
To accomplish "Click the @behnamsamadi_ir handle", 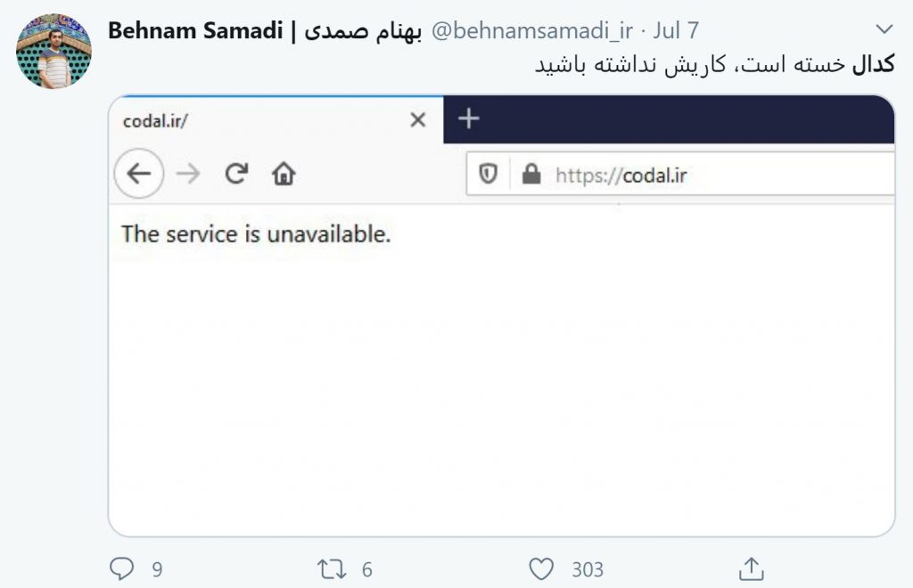I will [x=532, y=30].
